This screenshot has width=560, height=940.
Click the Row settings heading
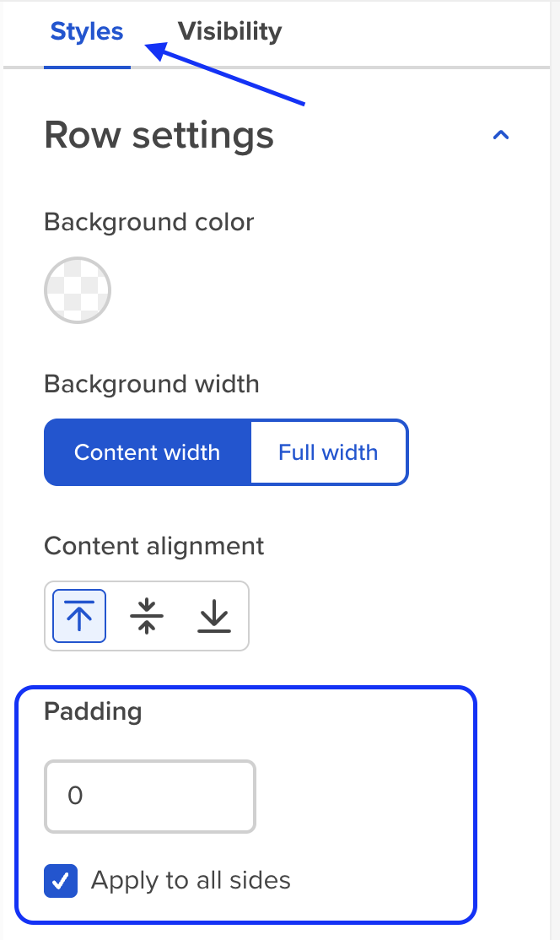(159, 136)
